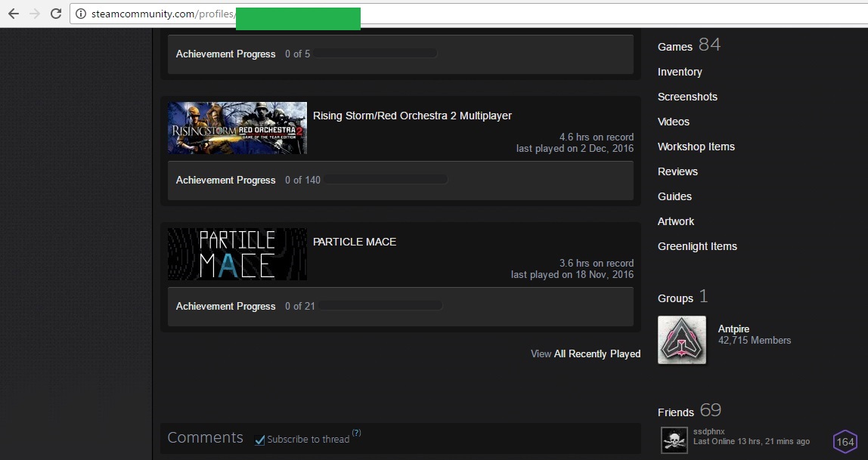This screenshot has width=868, height=460.
Task: Click '42,715 Members' text
Action: click(x=755, y=341)
